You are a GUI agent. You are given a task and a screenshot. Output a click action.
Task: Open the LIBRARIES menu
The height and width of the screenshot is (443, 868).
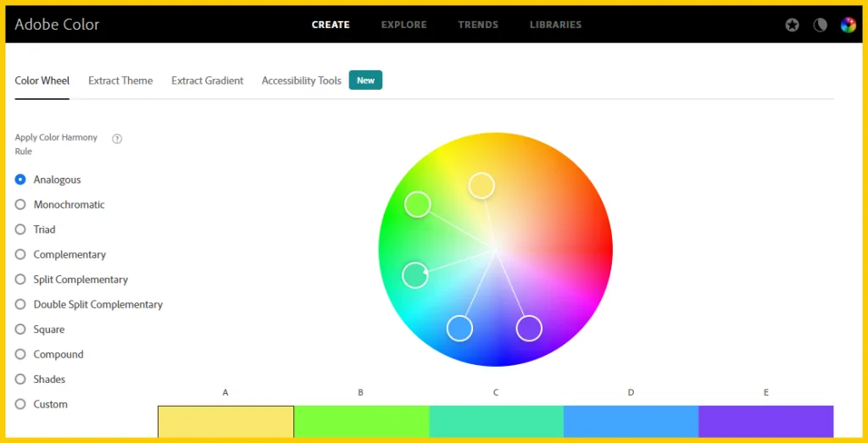coord(555,25)
